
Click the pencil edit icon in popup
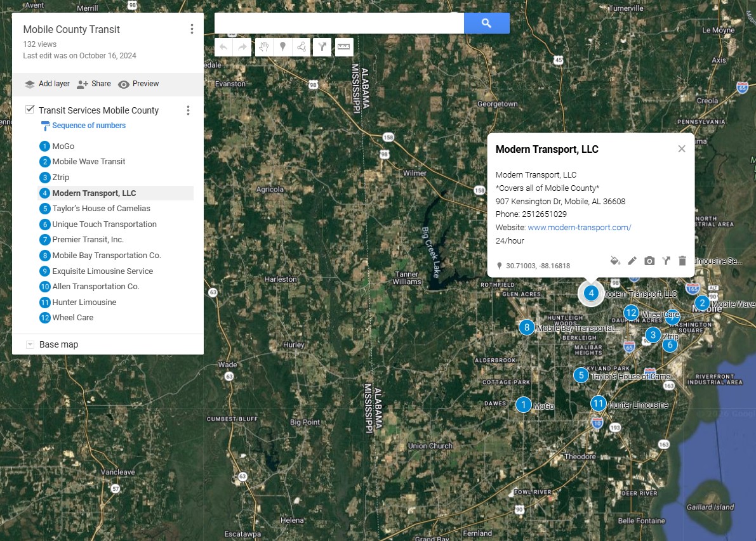632,261
